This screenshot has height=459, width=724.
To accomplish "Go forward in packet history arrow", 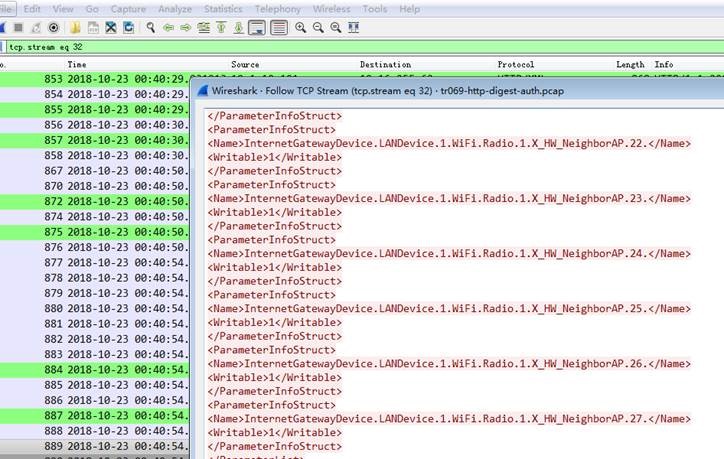I will point(185,27).
